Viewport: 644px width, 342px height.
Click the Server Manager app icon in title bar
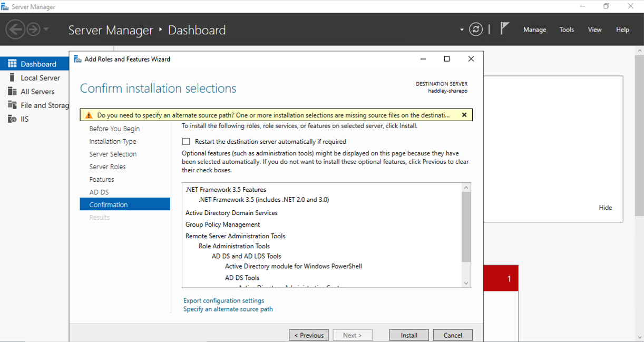click(x=5, y=7)
